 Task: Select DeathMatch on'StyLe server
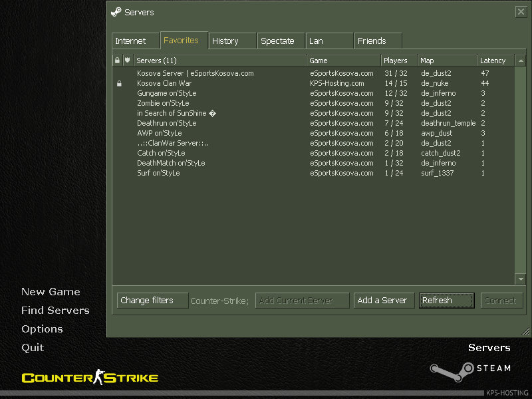coord(313,163)
